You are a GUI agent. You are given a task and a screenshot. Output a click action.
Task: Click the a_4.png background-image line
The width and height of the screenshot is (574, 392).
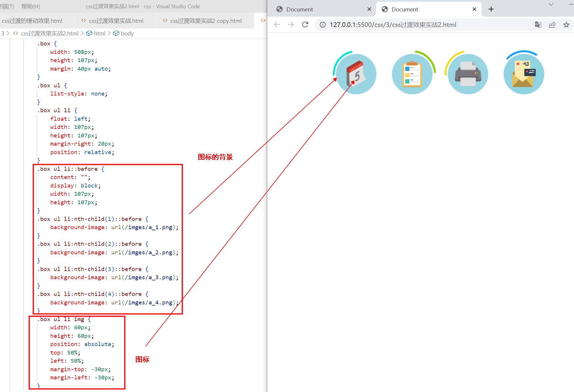(114, 302)
